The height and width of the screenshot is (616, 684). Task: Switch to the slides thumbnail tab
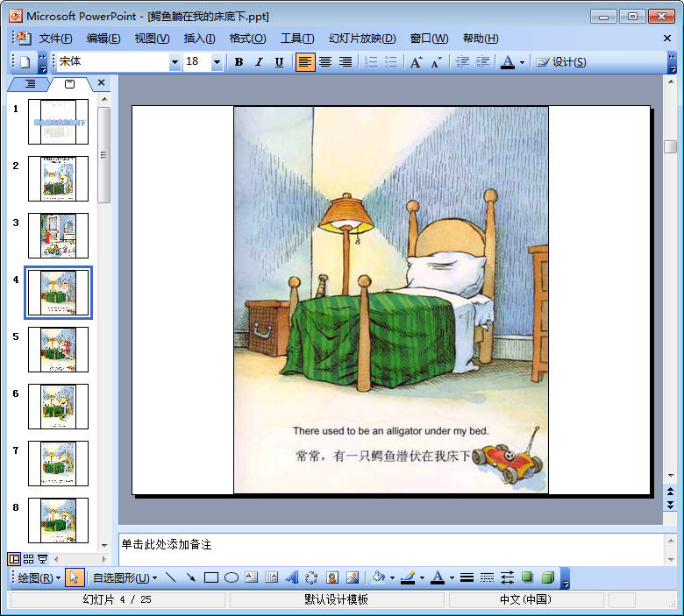(70, 84)
